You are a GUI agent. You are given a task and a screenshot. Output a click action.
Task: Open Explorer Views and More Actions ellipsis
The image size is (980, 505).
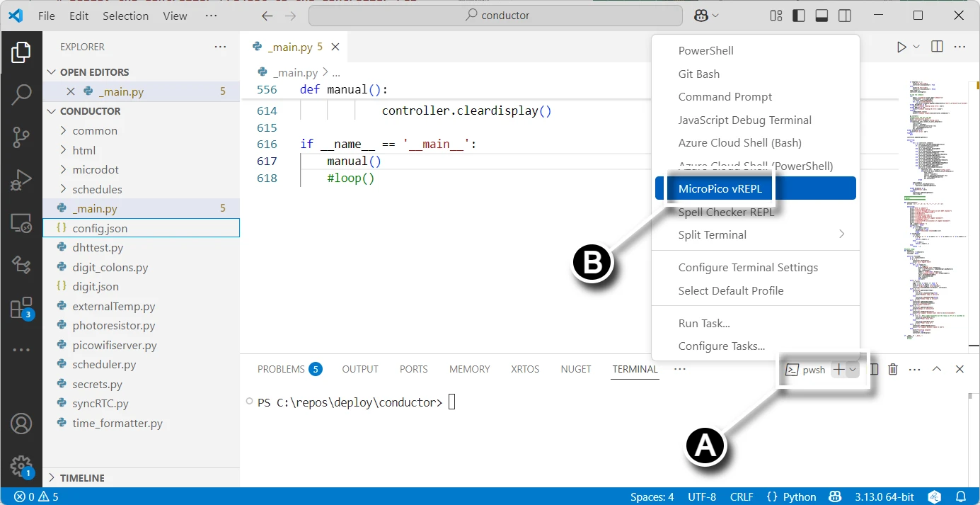point(221,47)
